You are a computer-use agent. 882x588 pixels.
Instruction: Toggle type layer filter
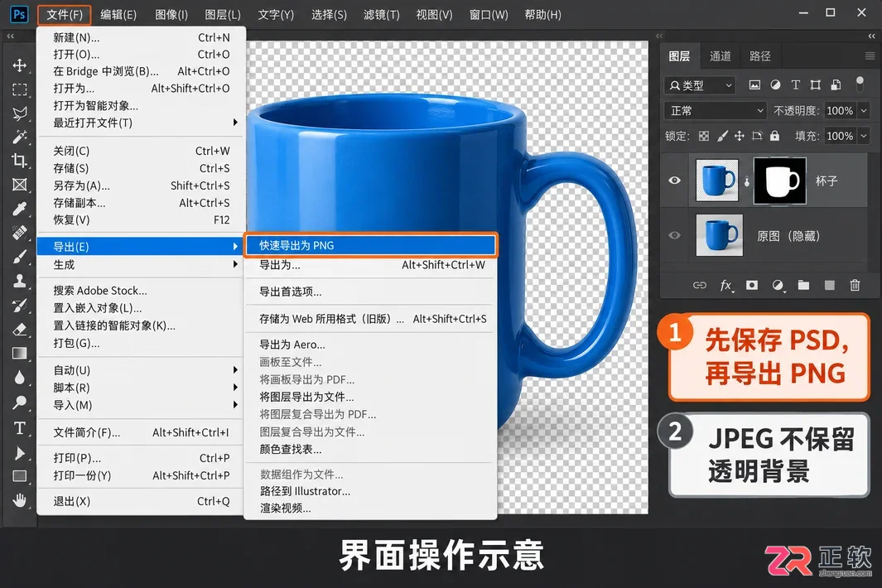[795, 85]
